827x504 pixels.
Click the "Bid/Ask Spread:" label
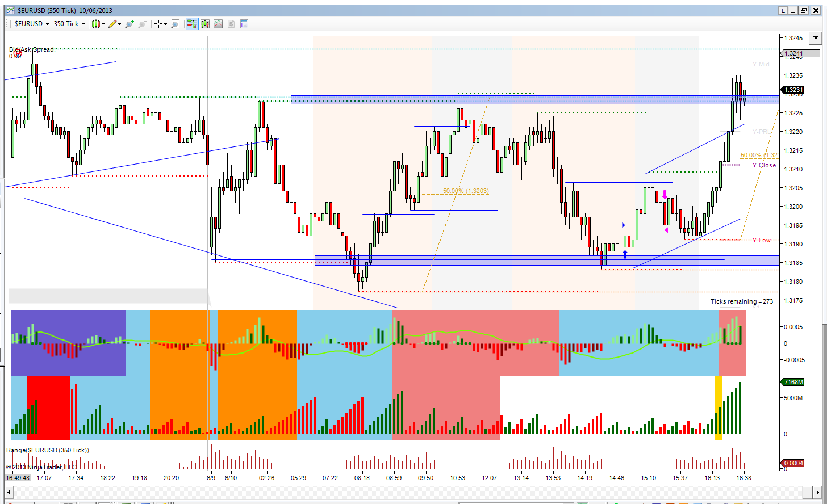point(32,49)
